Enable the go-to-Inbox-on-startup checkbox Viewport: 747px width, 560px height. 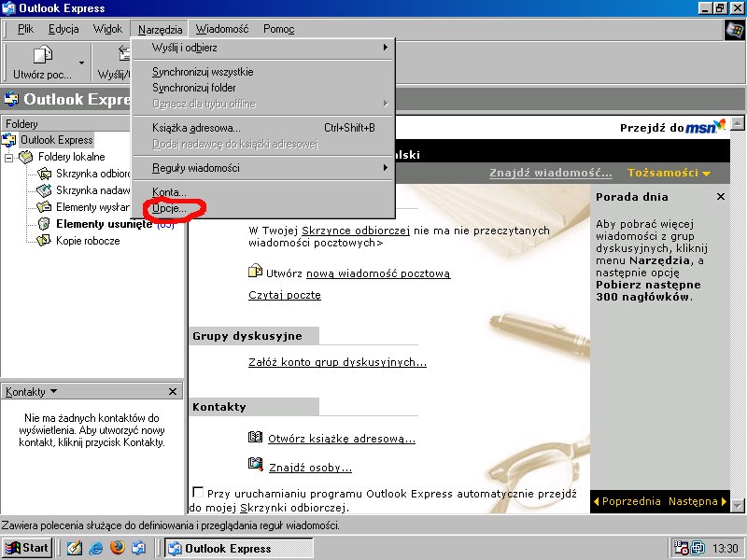tap(198, 492)
